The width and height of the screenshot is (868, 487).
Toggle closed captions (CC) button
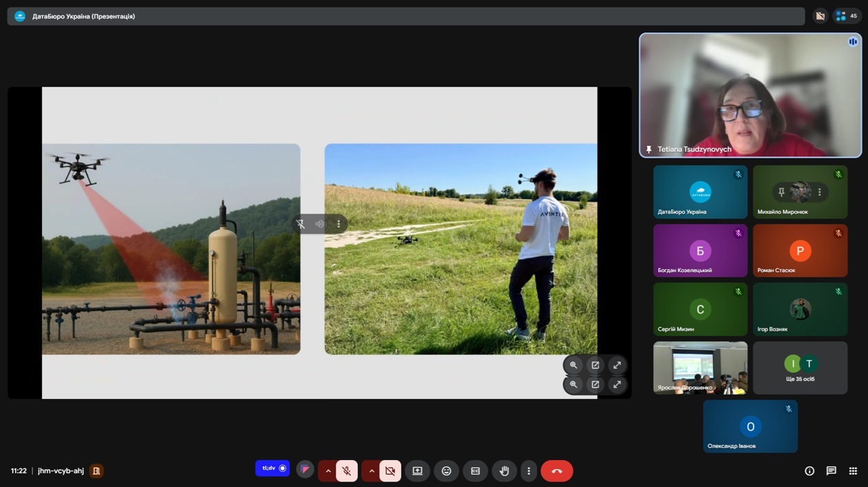click(475, 471)
